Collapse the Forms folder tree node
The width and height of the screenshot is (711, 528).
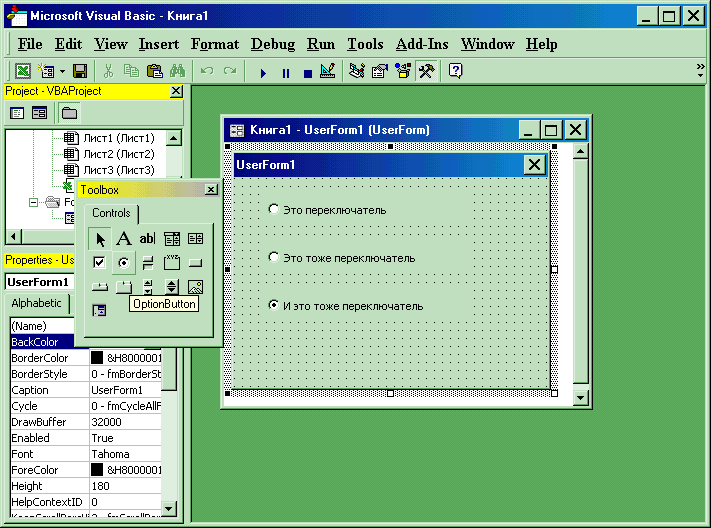click(x=33, y=202)
